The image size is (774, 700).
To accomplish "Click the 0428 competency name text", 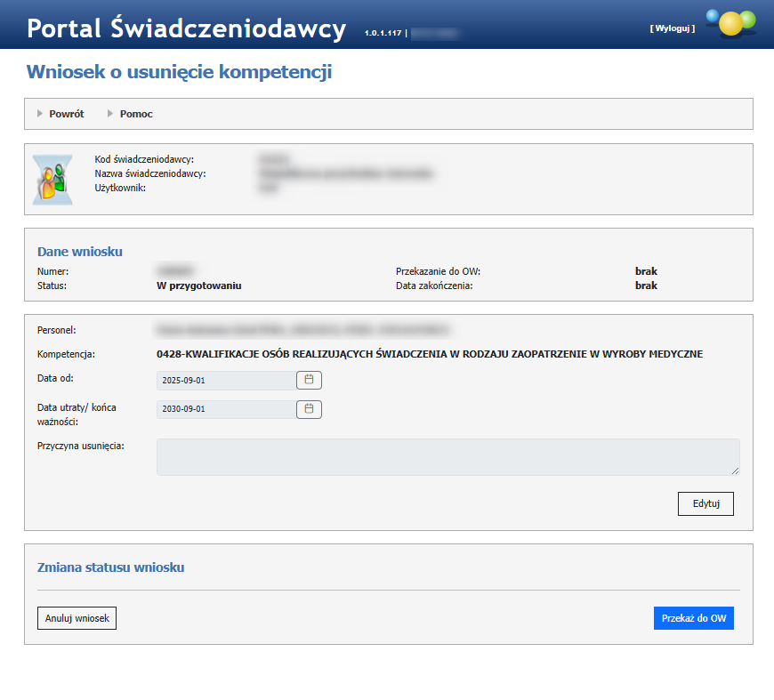I will click(429, 354).
